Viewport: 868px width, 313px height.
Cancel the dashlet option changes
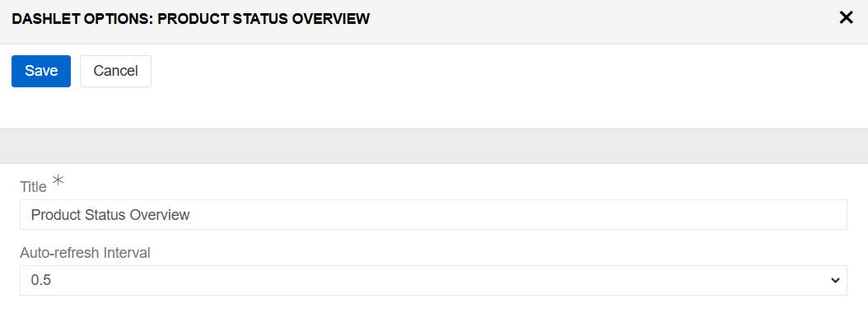115,71
